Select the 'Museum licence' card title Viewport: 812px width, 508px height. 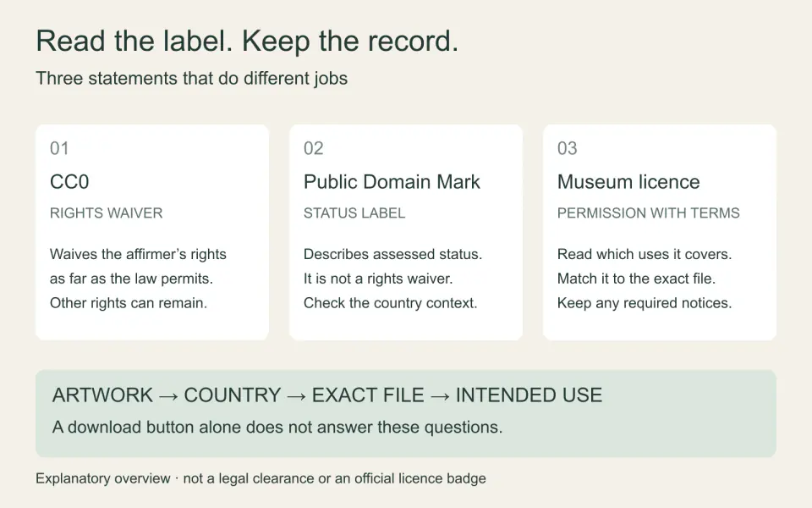628,182
